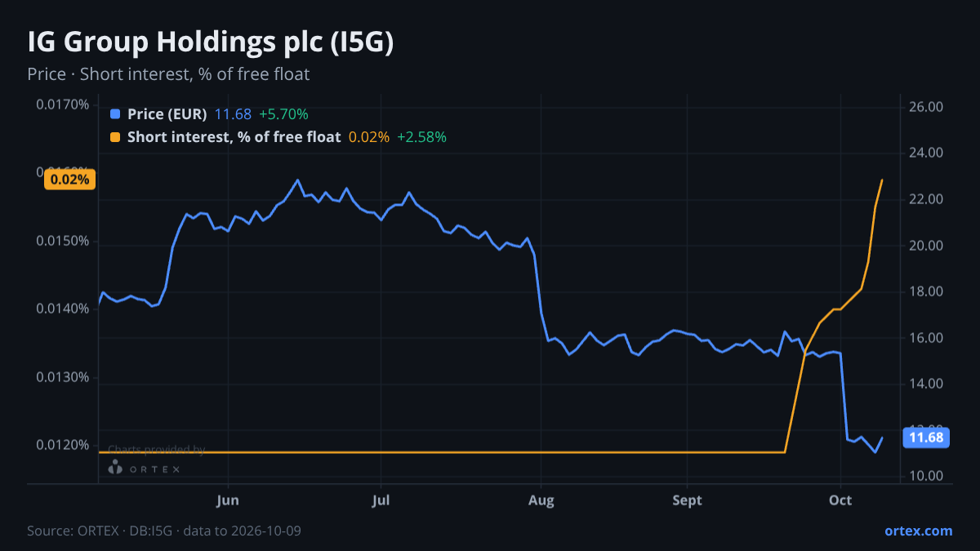Click the blue 11.68 price badge
Image resolution: width=980 pixels, height=551 pixels.
[x=926, y=438]
